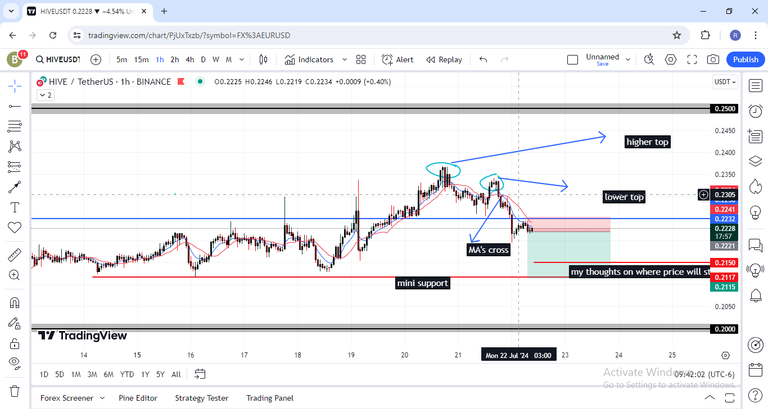
Task: Open the indicator templates grid
Action: [x=361, y=60]
